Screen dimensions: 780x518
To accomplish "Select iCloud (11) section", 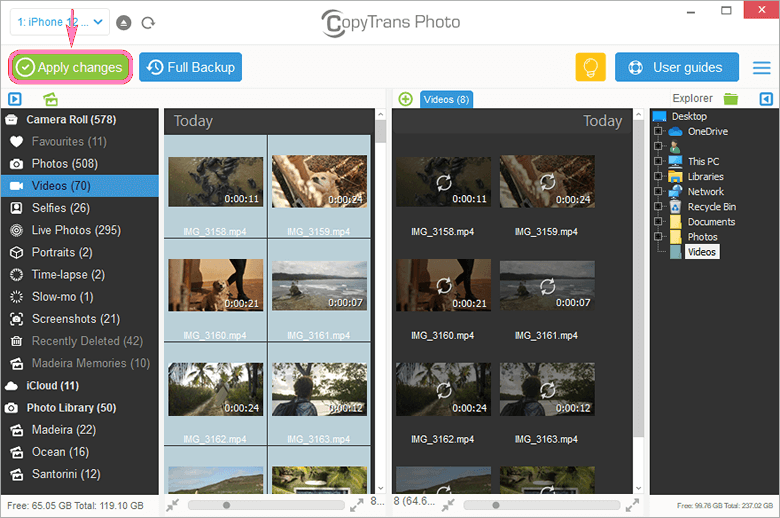I will coord(80,386).
